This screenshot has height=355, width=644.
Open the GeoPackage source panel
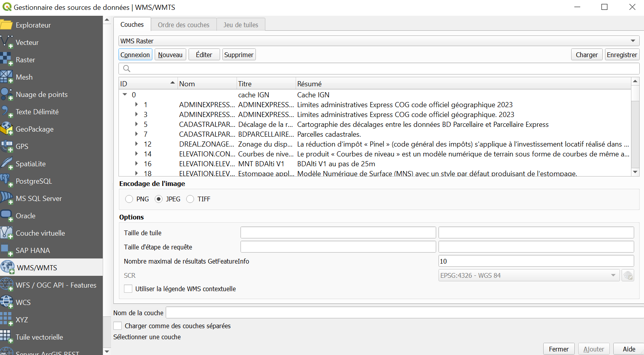tap(35, 129)
